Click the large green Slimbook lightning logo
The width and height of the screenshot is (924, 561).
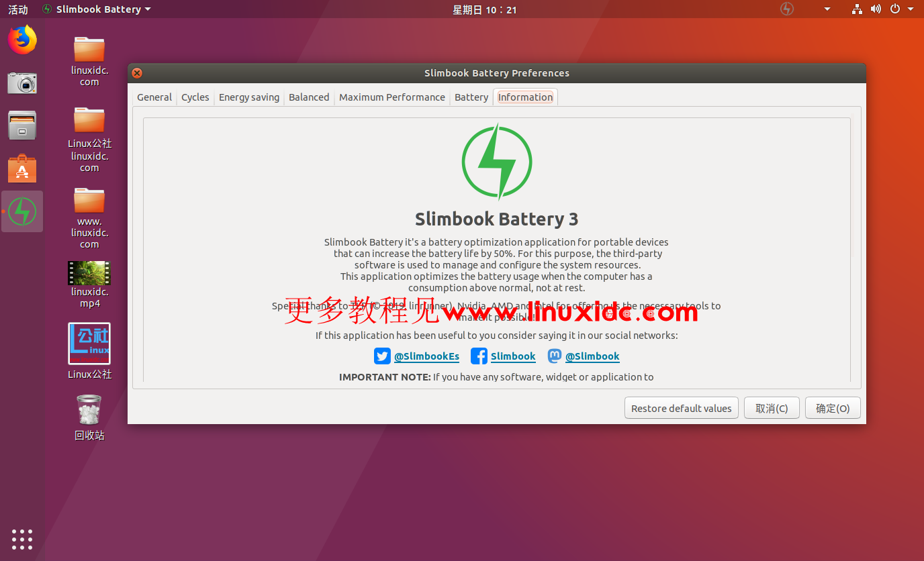pyautogui.click(x=497, y=161)
